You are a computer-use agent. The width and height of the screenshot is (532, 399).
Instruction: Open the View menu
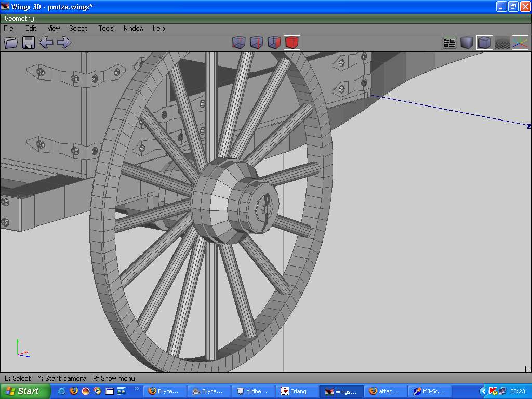[x=54, y=28]
